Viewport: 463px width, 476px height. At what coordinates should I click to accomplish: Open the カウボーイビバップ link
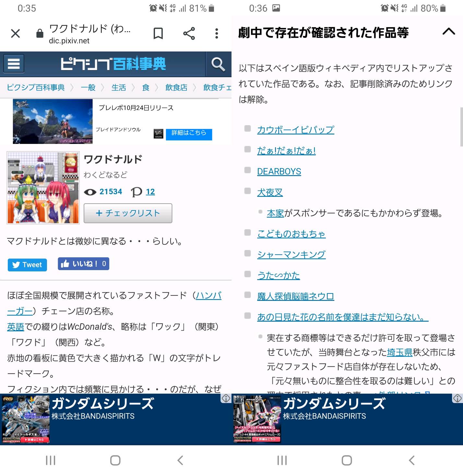point(295,130)
